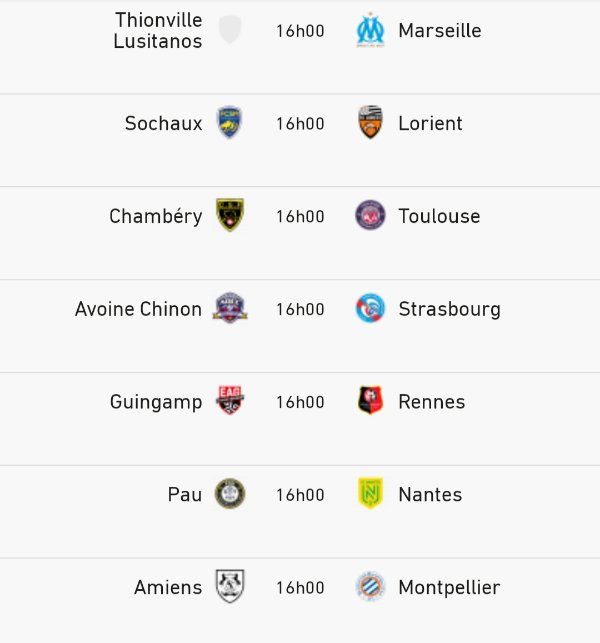Open Pau vs Nantes 16h00 match time
This screenshot has height=643, width=600.
[x=300, y=495]
